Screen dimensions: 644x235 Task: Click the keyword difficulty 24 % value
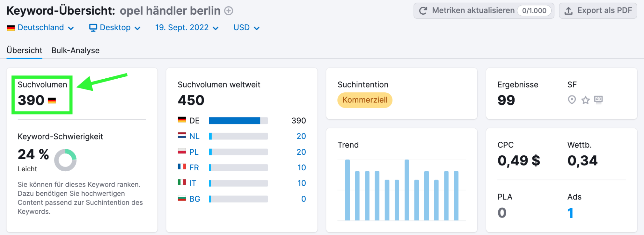point(33,154)
